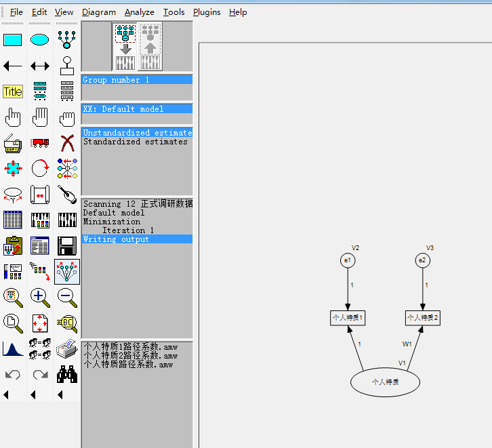Click calculate estimates abacus icon
492x448 pixels.
click(67, 220)
